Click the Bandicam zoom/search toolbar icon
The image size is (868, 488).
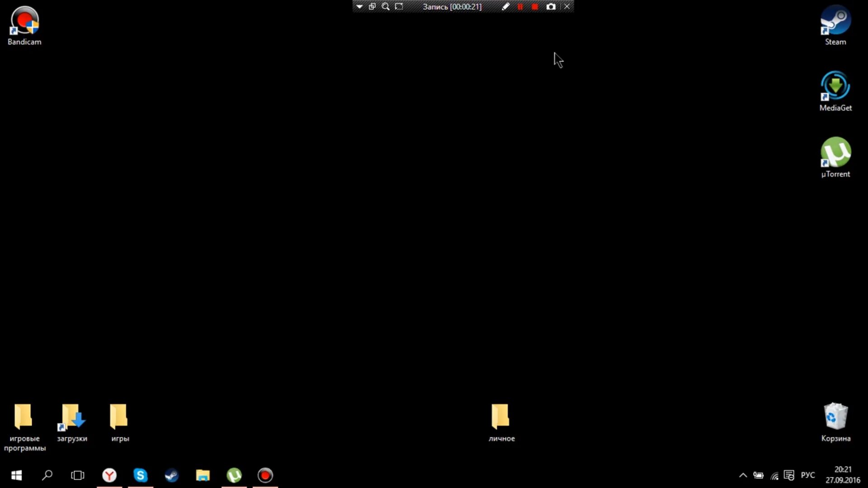pyautogui.click(x=385, y=7)
